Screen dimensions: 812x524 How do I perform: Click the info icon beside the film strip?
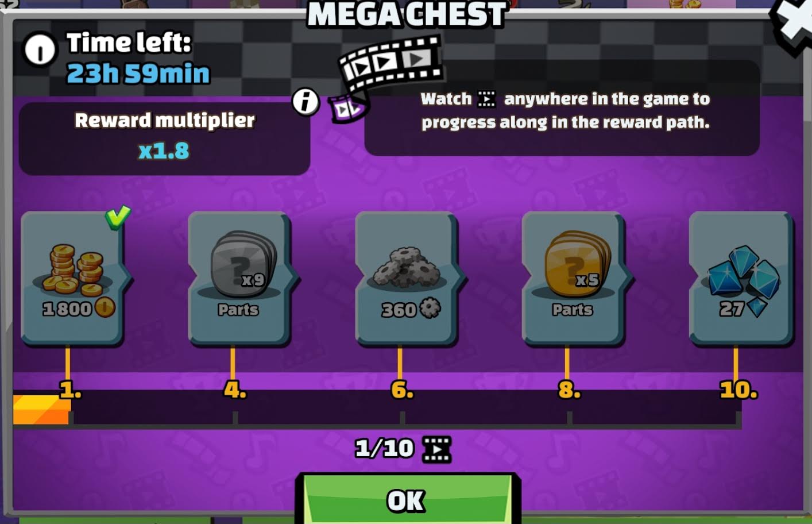[x=305, y=102]
